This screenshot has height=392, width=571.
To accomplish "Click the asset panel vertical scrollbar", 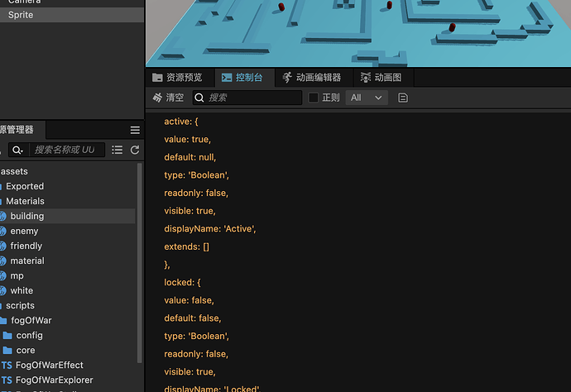I will pos(140,263).
